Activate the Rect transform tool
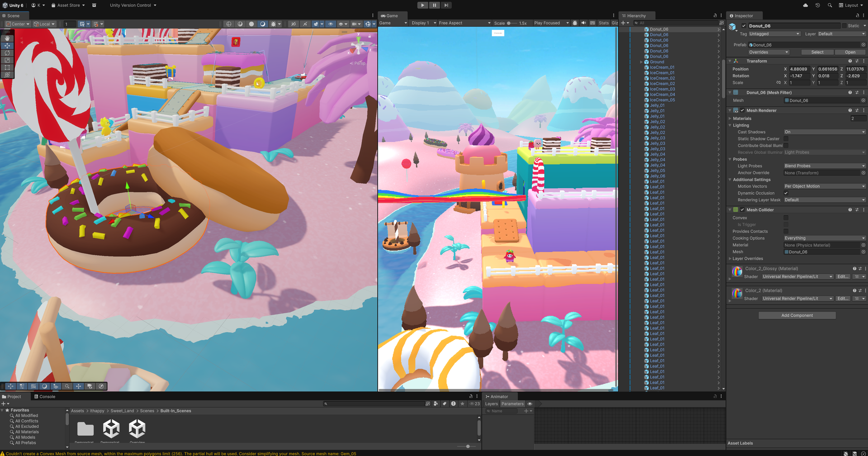The image size is (868, 456). pos(7,67)
